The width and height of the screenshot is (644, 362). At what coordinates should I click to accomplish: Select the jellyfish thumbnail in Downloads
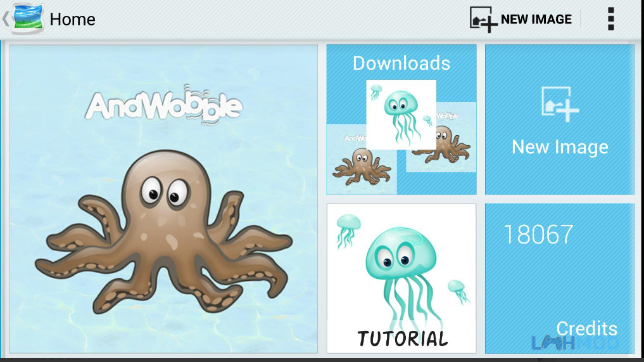[x=401, y=114]
